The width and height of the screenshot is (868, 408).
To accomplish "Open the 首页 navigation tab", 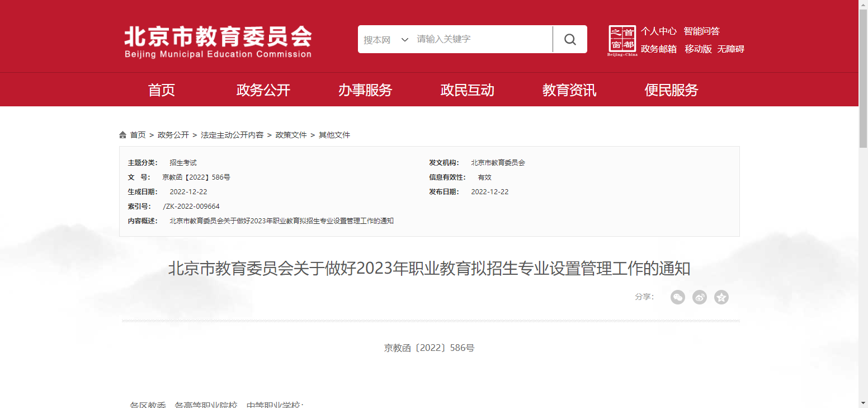I will (x=162, y=90).
